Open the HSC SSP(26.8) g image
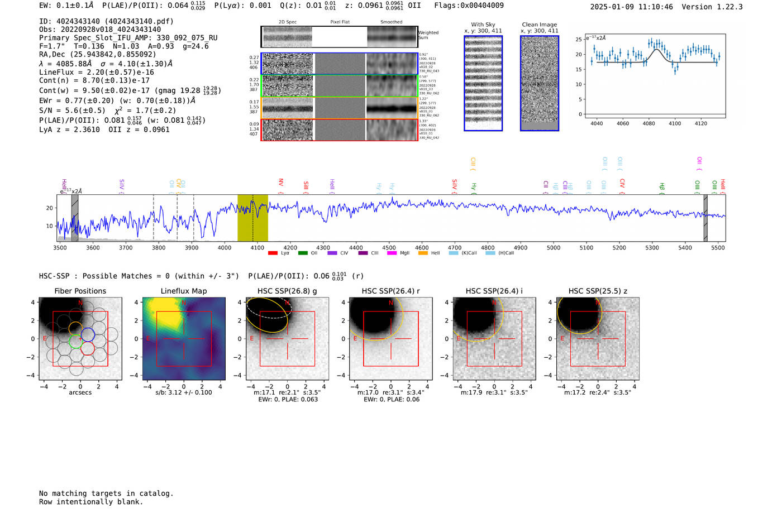 pos(287,338)
